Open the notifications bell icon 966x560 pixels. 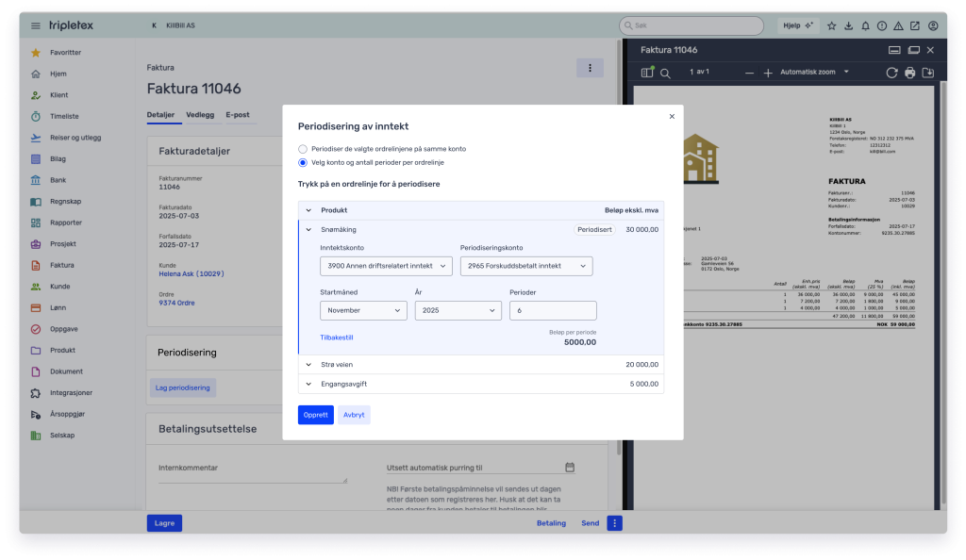tap(866, 25)
